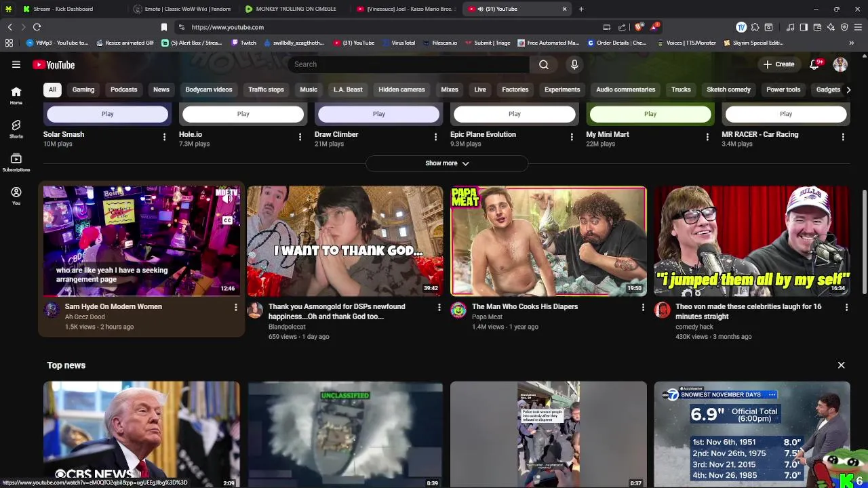Expand games with Show more
Screen dimensions: 868x488
pos(447,163)
